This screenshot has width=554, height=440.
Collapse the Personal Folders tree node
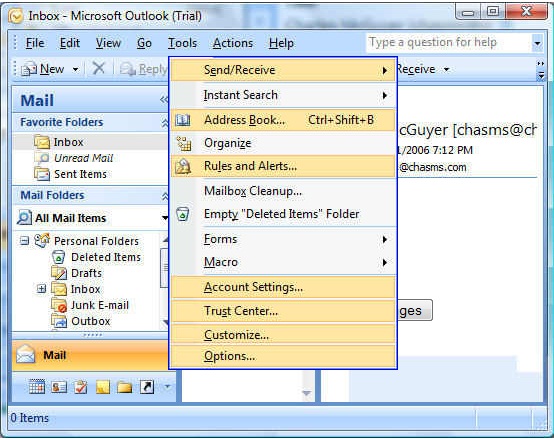(24, 241)
